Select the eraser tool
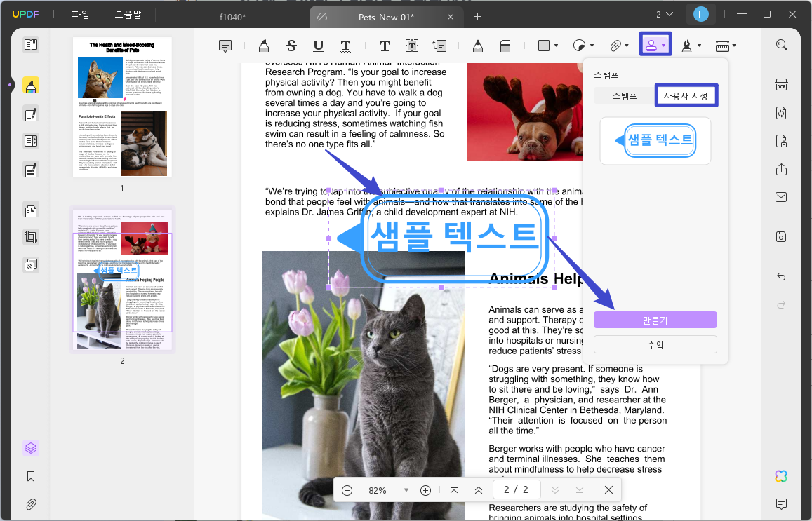Screen dimensions: 812x521 (505, 46)
